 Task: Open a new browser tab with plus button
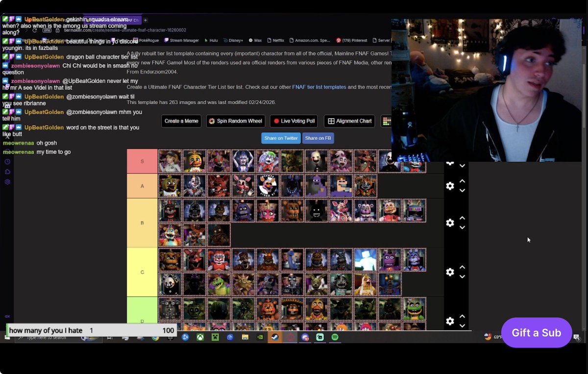tap(146, 20)
